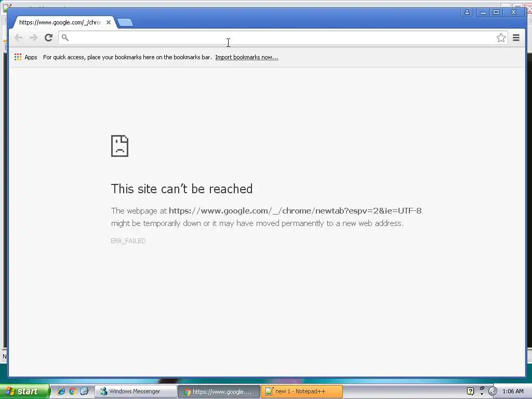Close the google.com tab
Screen dimensions: 532x399
click(109, 22)
